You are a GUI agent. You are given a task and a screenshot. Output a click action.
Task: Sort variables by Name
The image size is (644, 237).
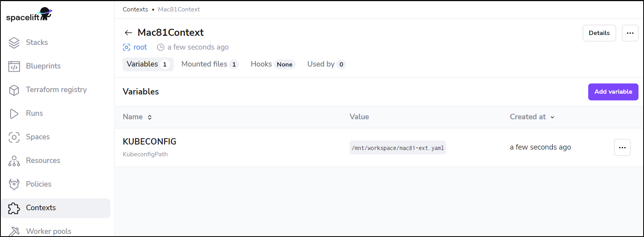click(x=137, y=117)
